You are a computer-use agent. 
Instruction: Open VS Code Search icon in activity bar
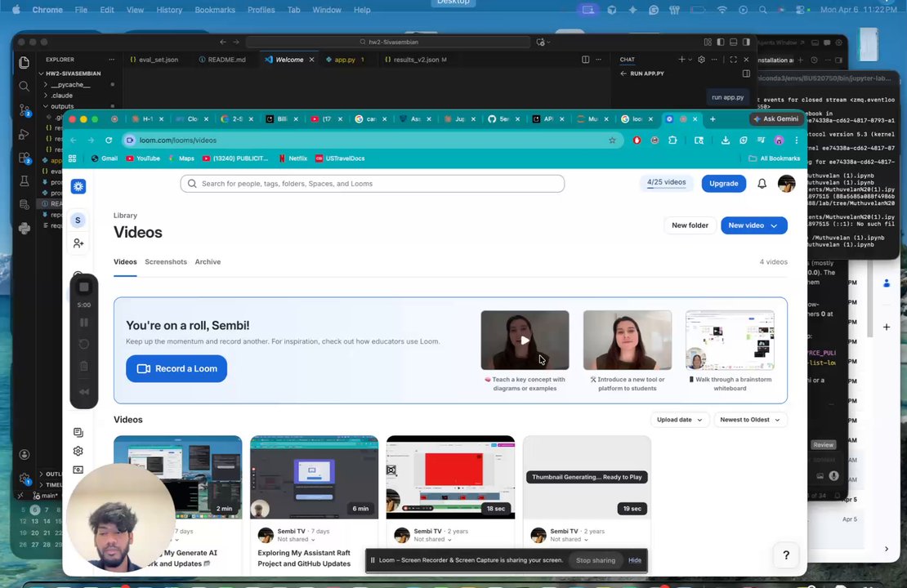25,86
